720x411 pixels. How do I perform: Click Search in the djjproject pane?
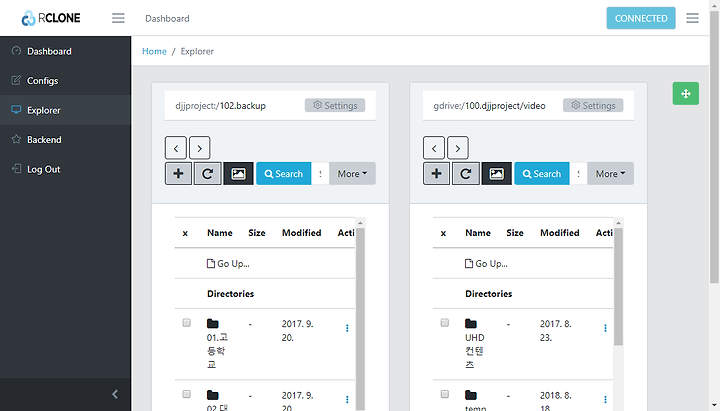pos(283,173)
